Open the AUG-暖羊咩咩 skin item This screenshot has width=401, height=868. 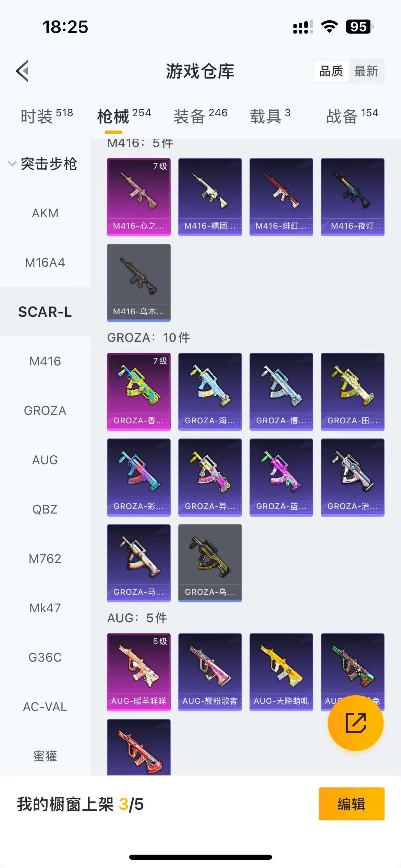[x=139, y=672]
